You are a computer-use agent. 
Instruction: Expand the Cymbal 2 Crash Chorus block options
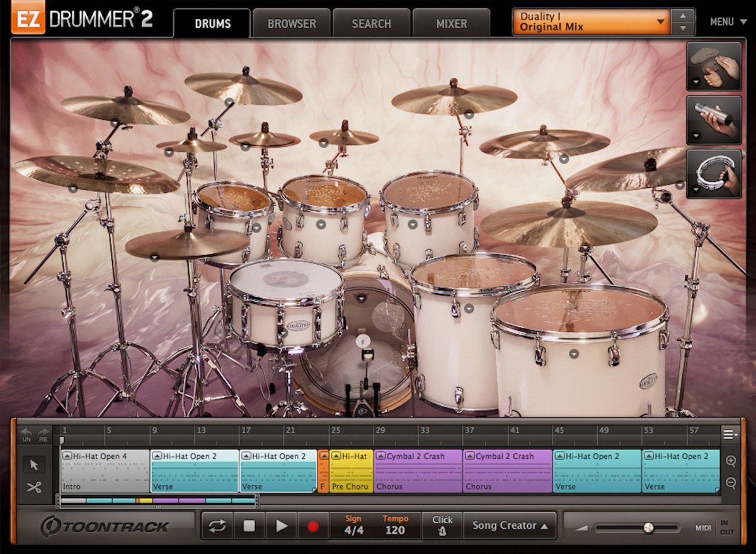coord(381,456)
